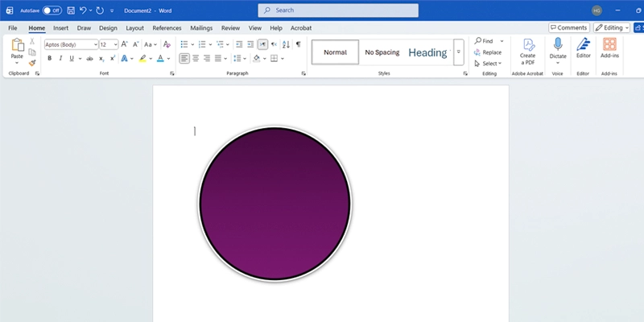Click the Replace button

(488, 52)
